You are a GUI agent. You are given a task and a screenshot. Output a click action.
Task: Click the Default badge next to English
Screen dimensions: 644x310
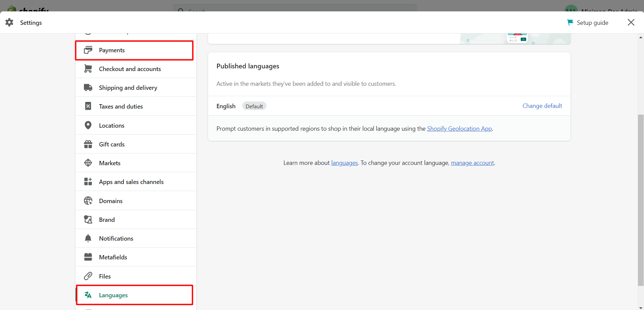pos(254,106)
